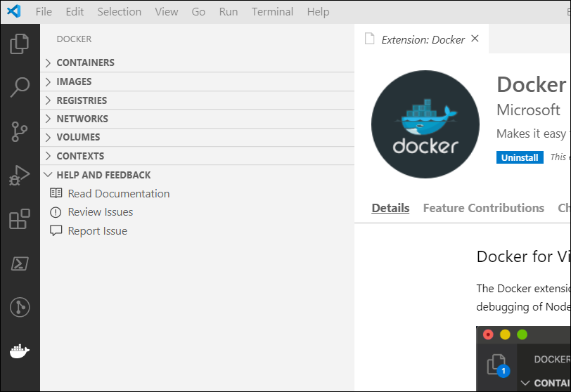The width and height of the screenshot is (571, 392).
Task: Click the README preview screenshot image
Action: 524,359
